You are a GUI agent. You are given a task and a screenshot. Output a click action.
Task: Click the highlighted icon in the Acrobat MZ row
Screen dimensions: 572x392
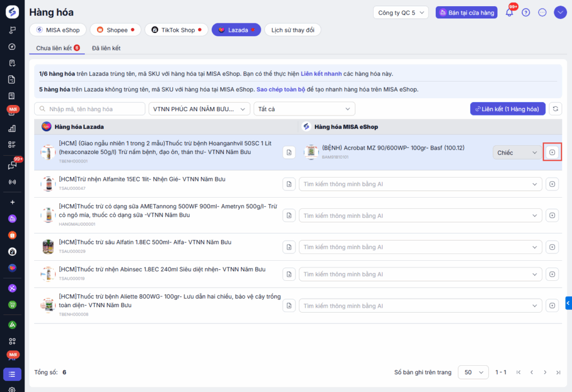click(x=552, y=152)
